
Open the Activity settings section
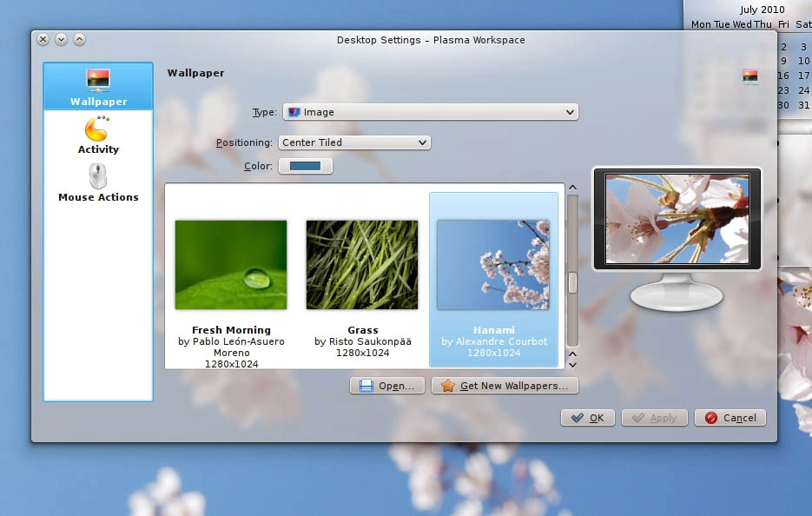98,135
